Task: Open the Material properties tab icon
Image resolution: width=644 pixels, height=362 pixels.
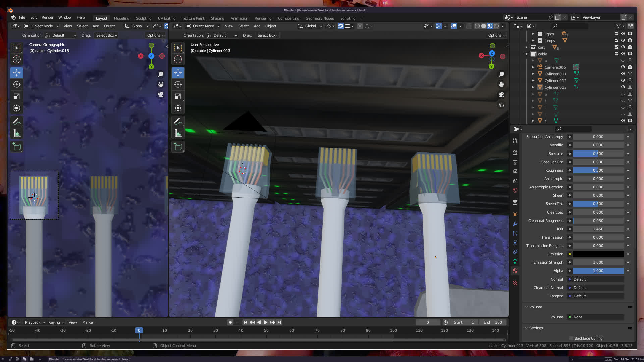Action: [515, 271]
